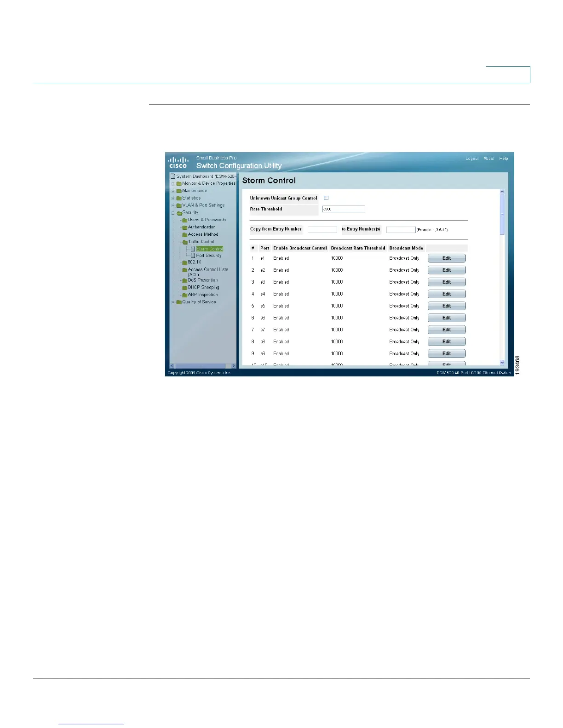Click the Storm Control page heading
Image resolution: width=563 pixels, height=728 pixels.
(x=269, y=181)
